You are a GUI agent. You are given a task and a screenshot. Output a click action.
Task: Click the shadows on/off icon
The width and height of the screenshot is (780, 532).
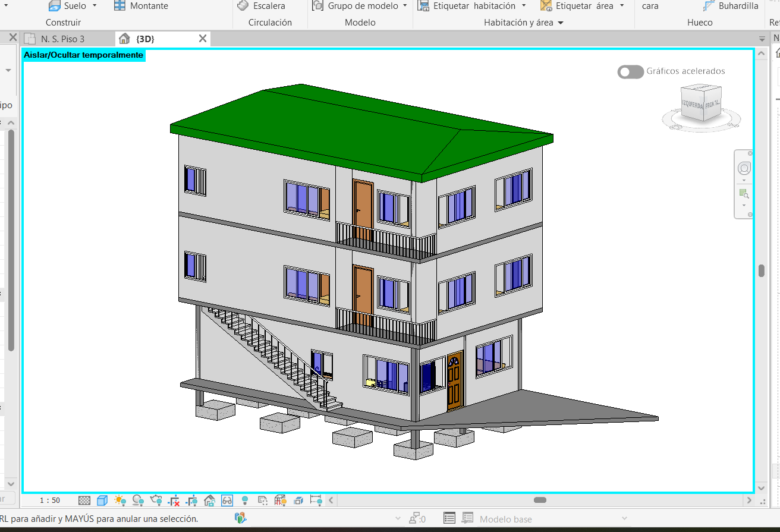tap(138, 500)
